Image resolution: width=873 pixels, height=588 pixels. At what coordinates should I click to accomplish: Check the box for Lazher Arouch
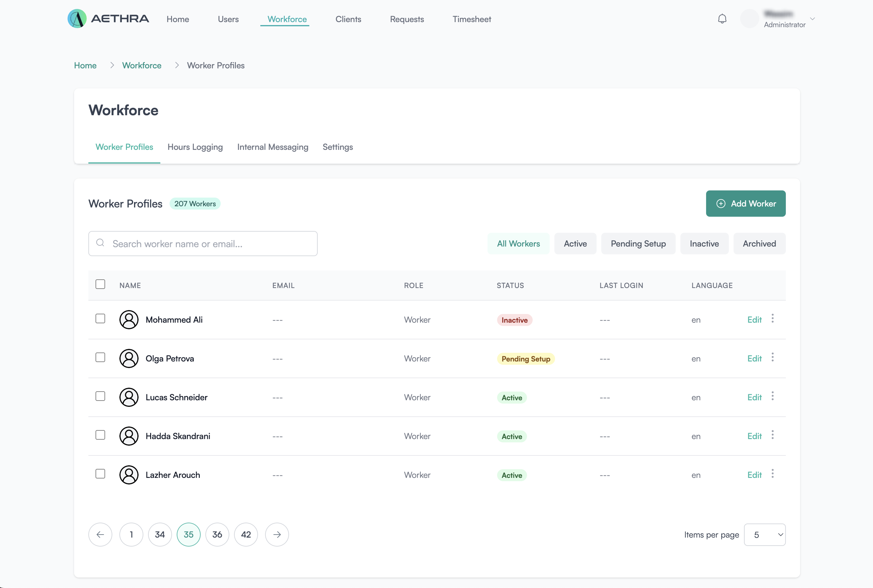coord(100,474)
